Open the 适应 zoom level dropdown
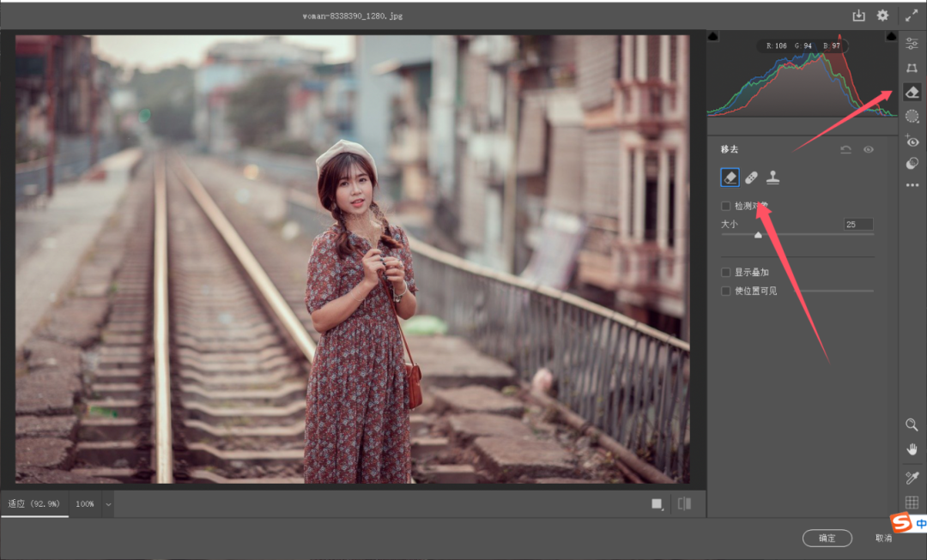 click(34, 504)
